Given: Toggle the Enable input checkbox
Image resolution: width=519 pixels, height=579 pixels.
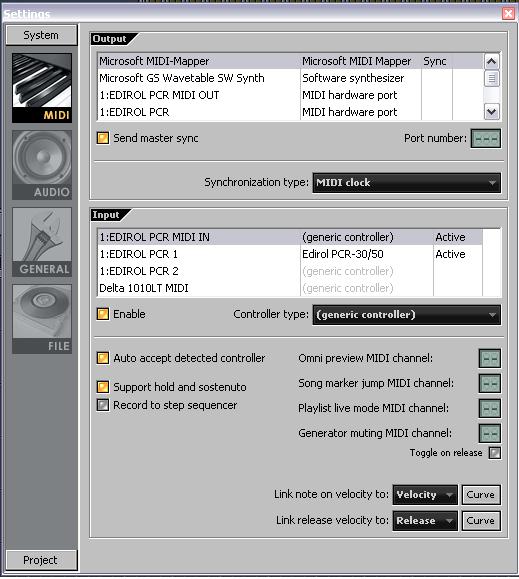Looking at the screenshot, I should click(x=103, y=314).
